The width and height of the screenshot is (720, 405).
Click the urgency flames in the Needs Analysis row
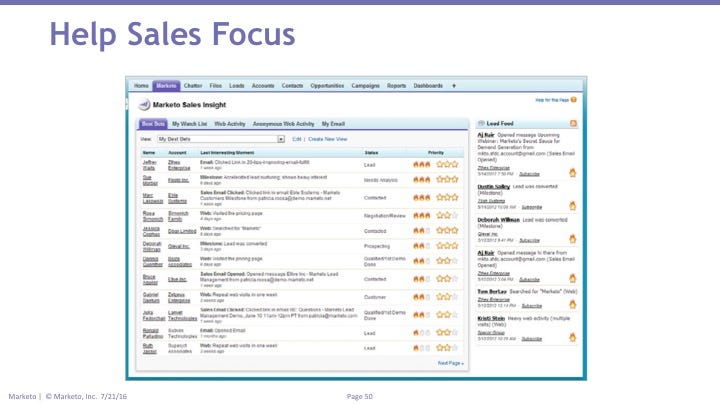pyautogui.click(x=422, y=180)
